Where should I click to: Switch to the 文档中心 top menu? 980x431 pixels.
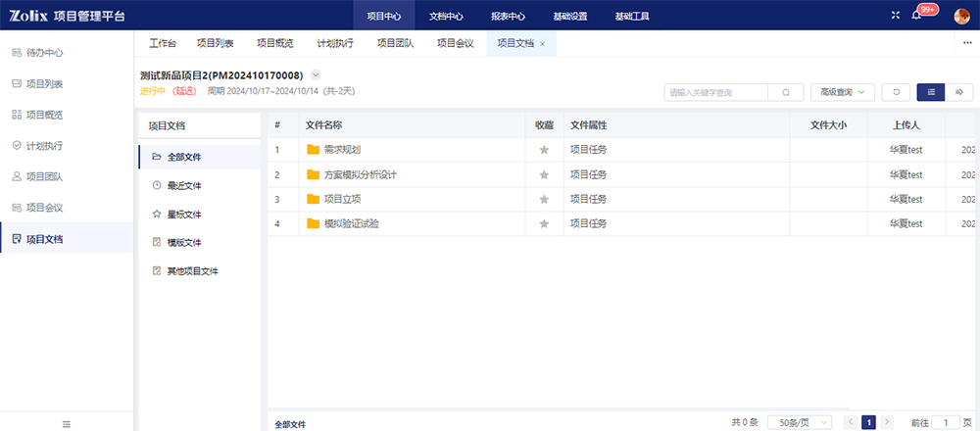pos(446,16)
